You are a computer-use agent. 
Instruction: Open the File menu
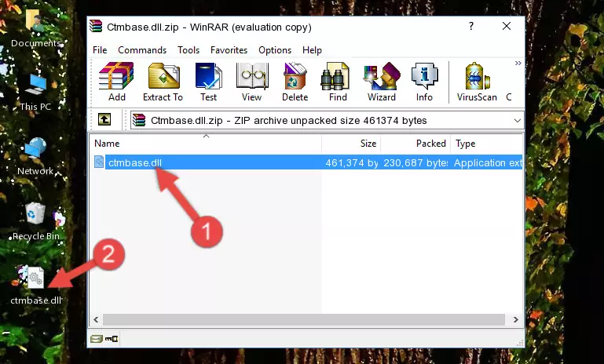coord(100,50)
